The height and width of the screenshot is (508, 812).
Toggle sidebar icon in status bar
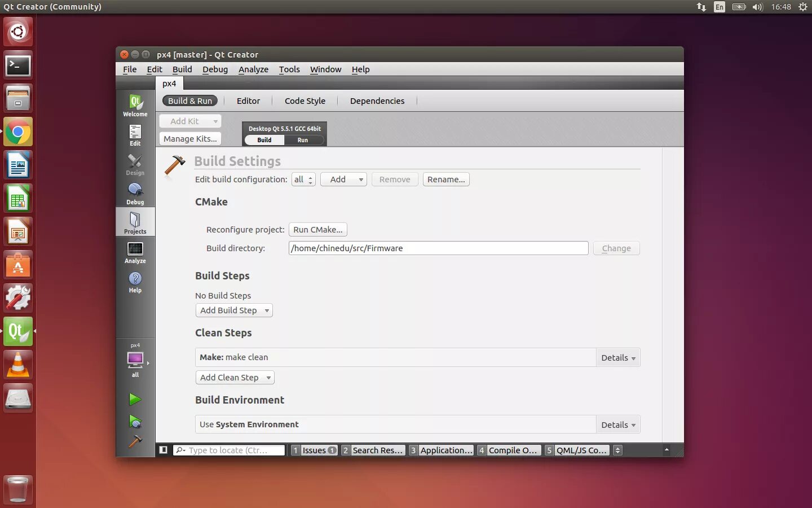(x=164, y=450)
